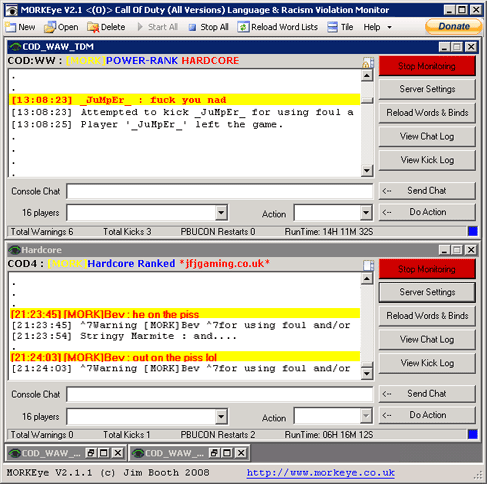View Chat Log in COD_WAW_TDM window
This screenshot has height=484, width=500.
(x=427, y=136)
